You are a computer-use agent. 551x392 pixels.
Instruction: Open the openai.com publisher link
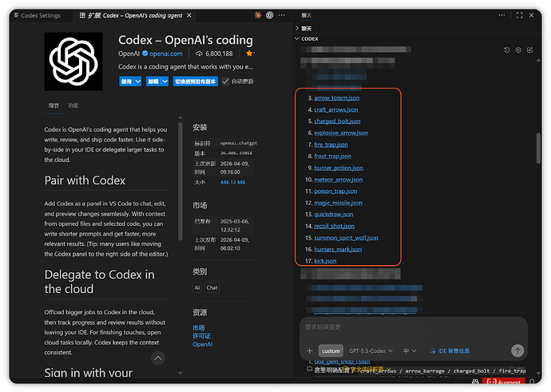coord(166,53)
